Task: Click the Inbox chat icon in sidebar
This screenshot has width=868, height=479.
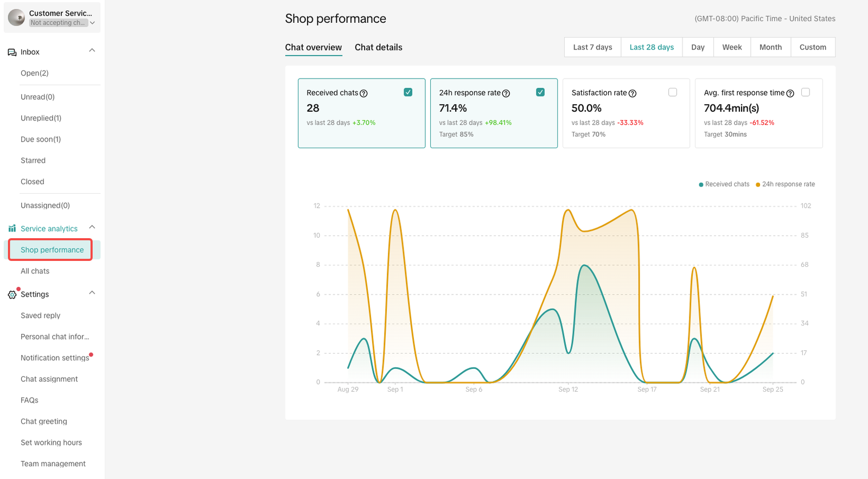Action: click(x=12, y=52)
